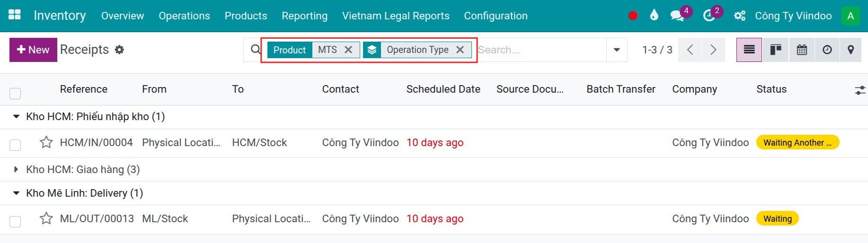Open the activities clock notification icon
Image resolution: width=868 pixels, height=243 pixels.
click(x=709, y=16)
